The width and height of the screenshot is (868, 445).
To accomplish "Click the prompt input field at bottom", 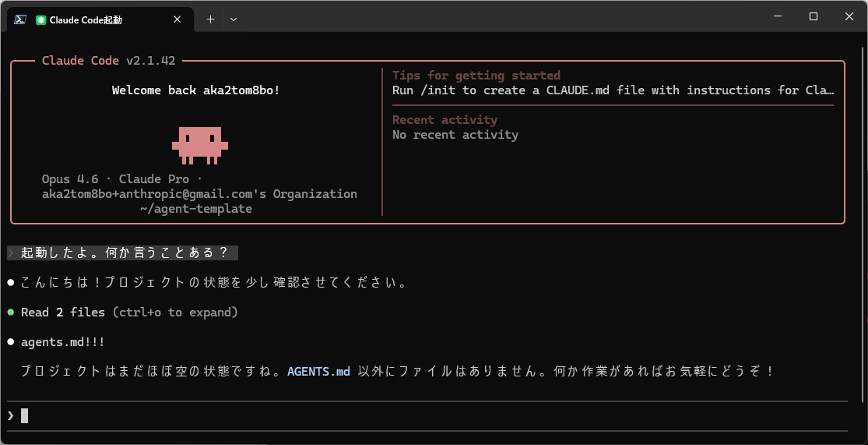I will pyautogui.click(x=427, y=415).
